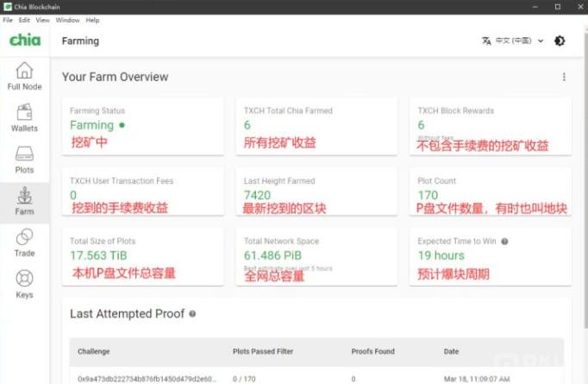Go to the Plots sidebar icon
The height and width of the screenshot is (384, 588).
coord(24,160)
